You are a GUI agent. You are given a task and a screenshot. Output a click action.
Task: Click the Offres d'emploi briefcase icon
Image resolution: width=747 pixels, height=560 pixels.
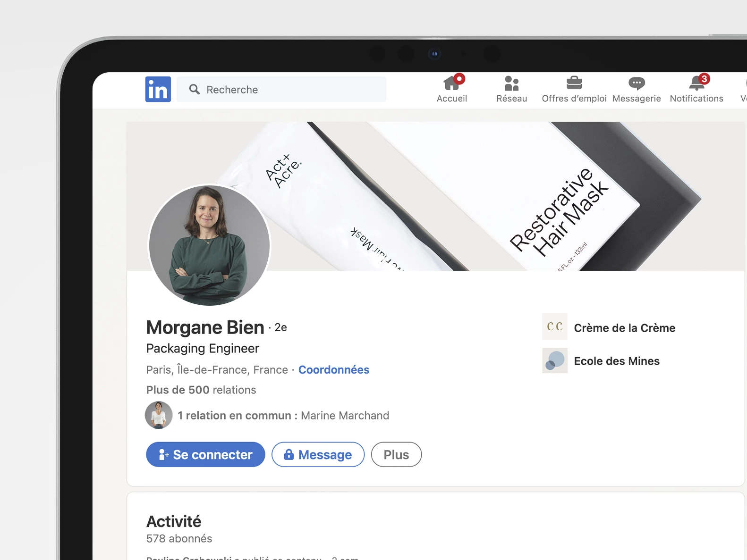[574, 84]
